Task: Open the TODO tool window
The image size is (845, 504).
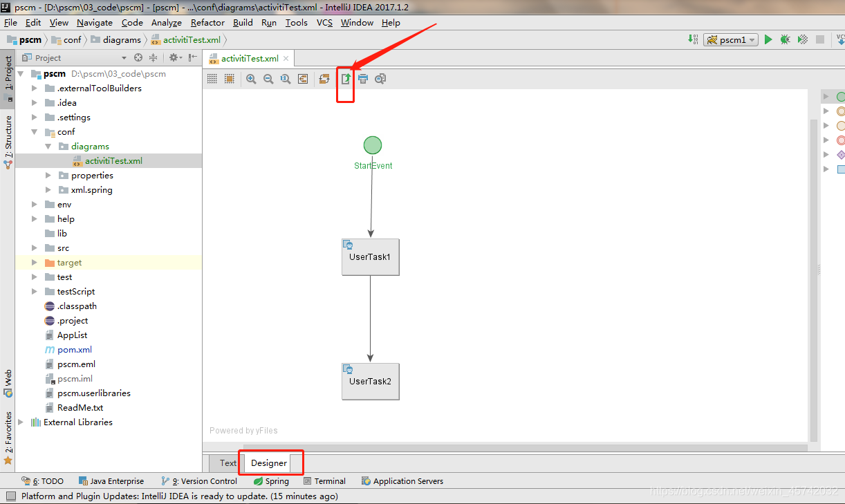Action: [x=43, y=481]
